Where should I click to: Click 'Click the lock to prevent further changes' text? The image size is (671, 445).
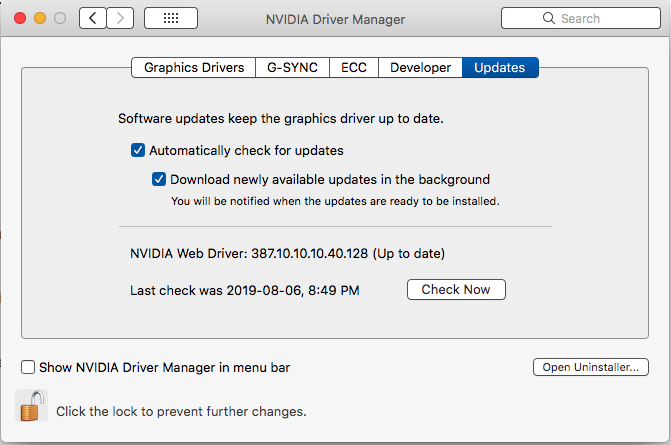(x=181, y=411)
